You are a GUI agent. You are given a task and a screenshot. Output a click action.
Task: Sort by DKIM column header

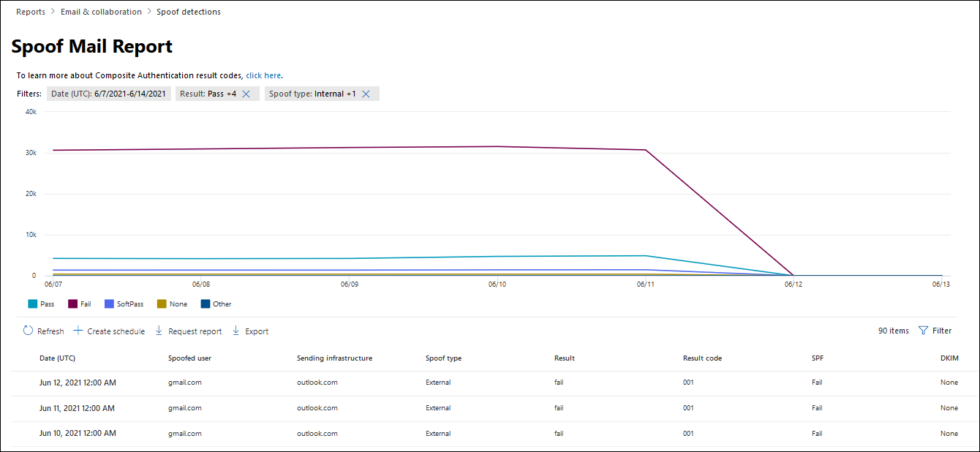coord(949,358)
